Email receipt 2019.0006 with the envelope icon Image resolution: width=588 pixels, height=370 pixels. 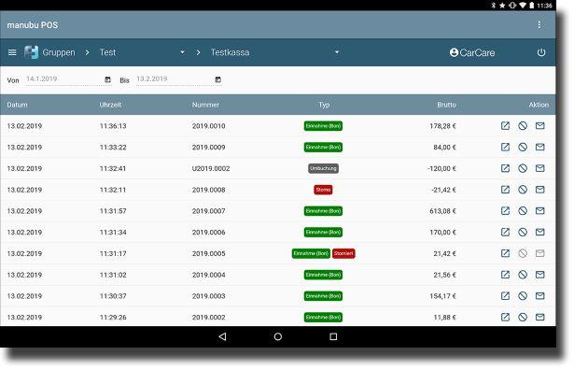539,232
